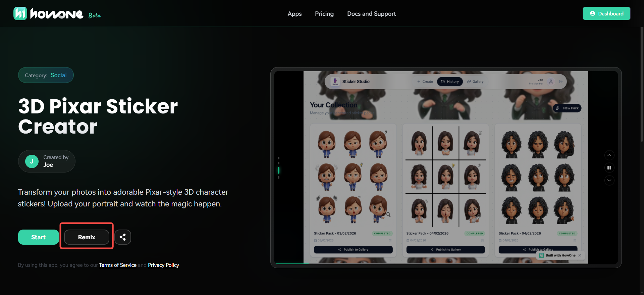Go to previous preview slide with up chevron
Viewport: 644px width, 295px height.
609,155
